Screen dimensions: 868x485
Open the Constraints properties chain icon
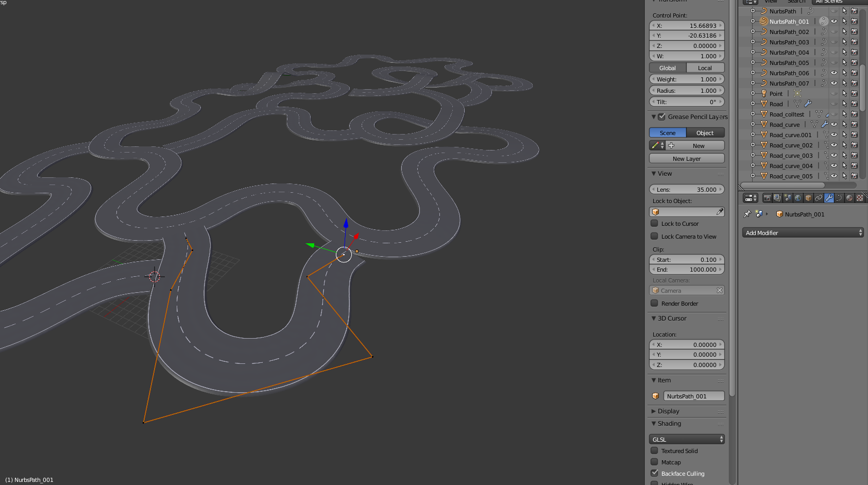(x=819, y=198)
